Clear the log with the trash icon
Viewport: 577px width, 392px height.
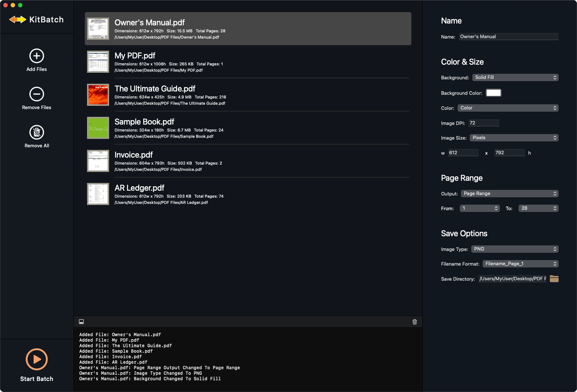(x=415, y=322)
